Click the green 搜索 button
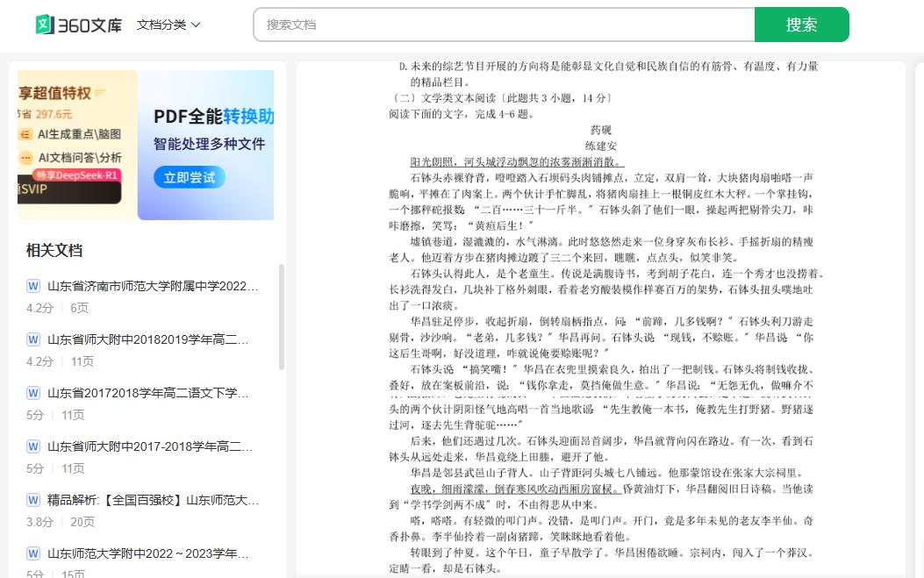The height and width of the screenshot is (578, 924). 801,25
